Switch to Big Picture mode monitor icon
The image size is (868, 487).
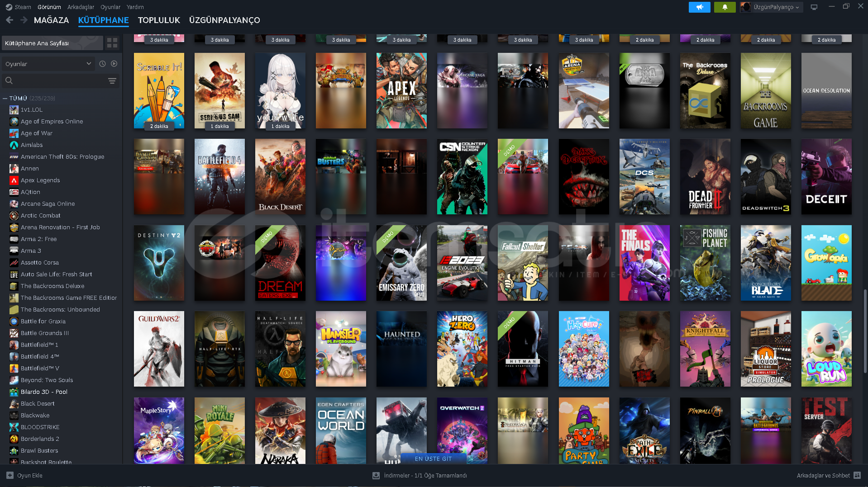pyautogui.click(x=814, y=7)
